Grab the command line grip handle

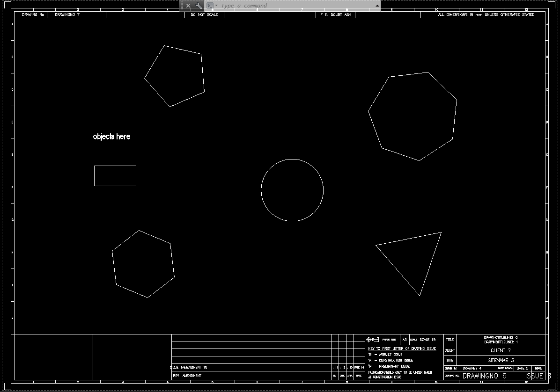pyautogui.click(x=182, y=6)
